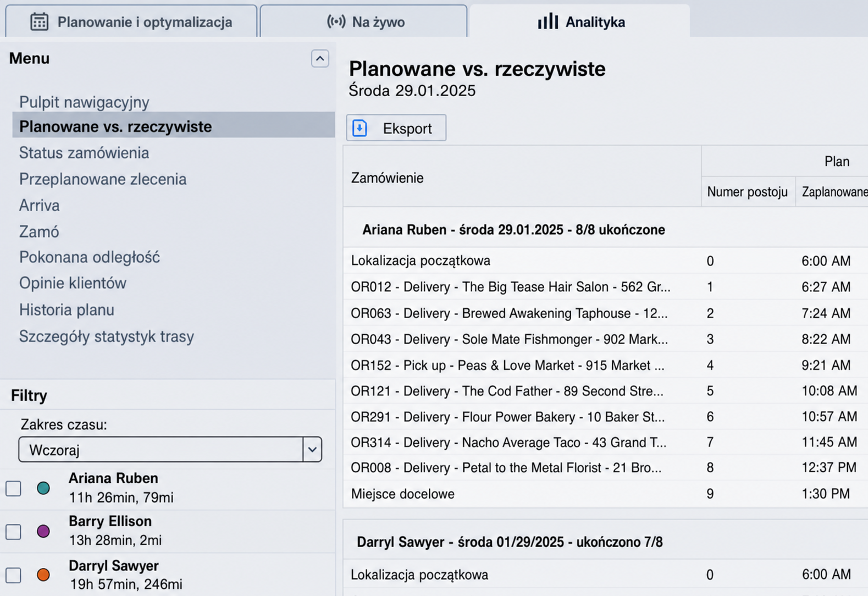The height and width of the screenshot is (596, 868).
Task: Open Status zamówienia report
Action: coord(84,153)
